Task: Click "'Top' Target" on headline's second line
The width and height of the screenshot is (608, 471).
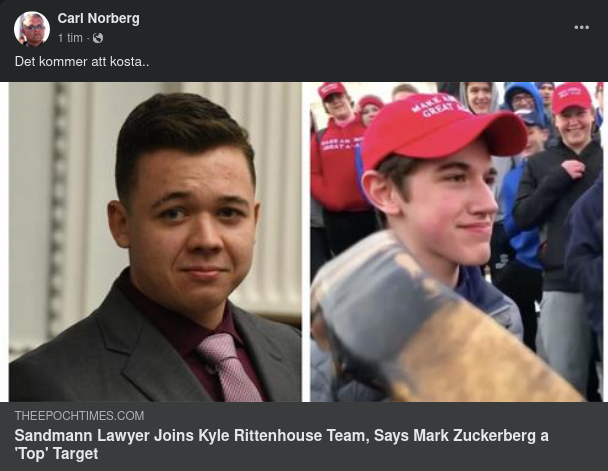Action: pos(56,454)
